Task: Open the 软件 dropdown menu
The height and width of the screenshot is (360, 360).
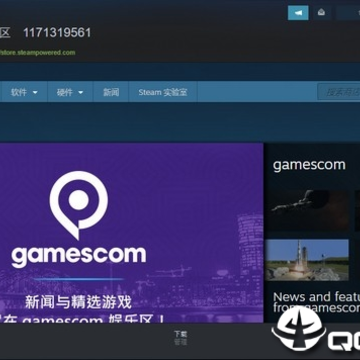Action: [24, 92]
